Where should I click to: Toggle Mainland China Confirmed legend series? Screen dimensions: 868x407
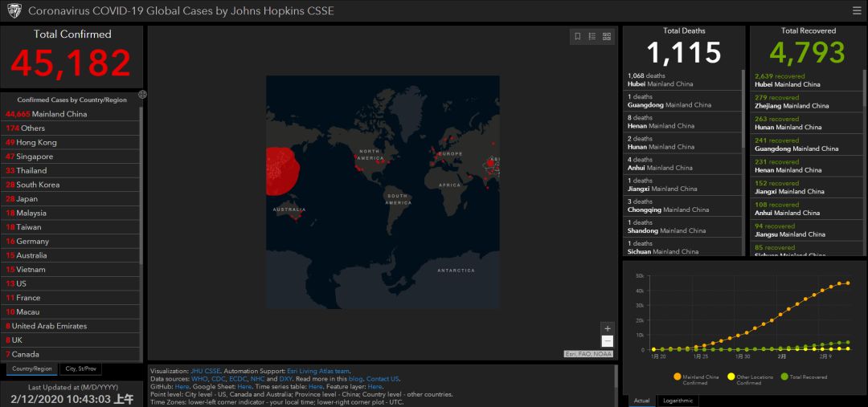tap(696, 379)
